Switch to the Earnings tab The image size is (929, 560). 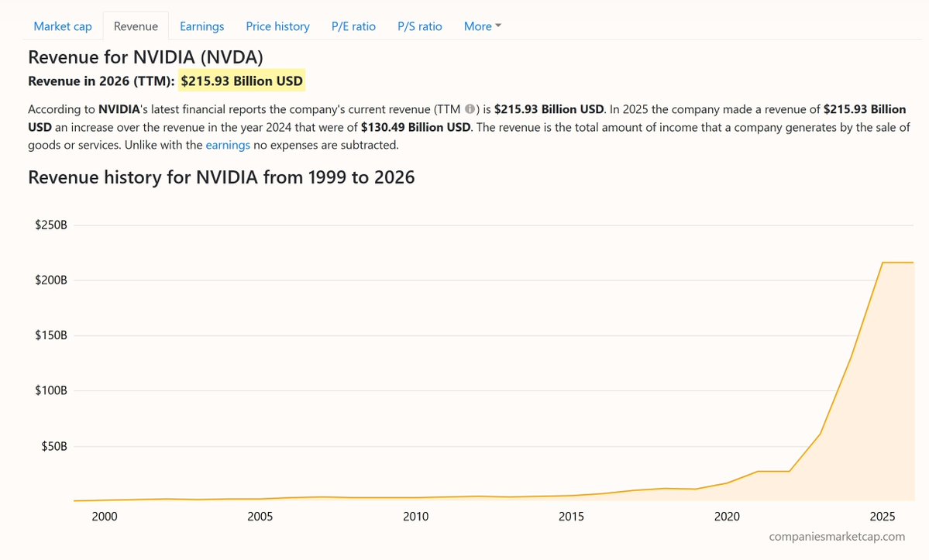coord(201,26)
